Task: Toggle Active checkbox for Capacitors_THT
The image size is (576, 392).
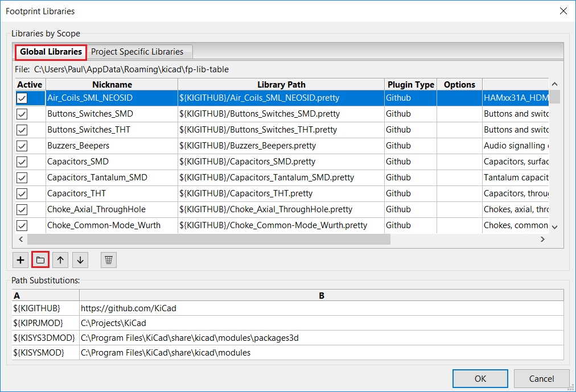Action: [x=22, y=193]
